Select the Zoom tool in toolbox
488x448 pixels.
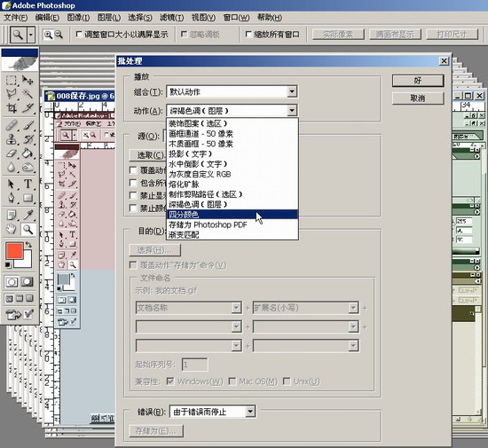click(28, 229)
